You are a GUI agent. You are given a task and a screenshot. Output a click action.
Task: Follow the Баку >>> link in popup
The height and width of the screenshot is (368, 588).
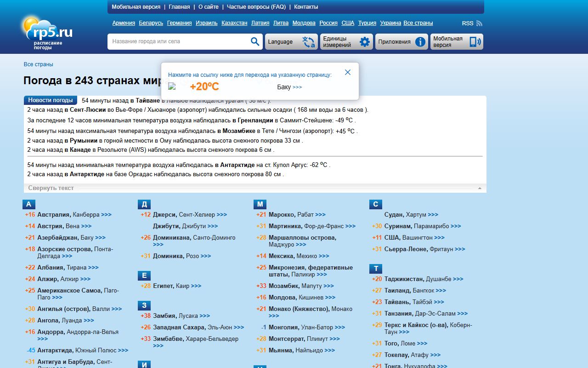pos(289,87)
